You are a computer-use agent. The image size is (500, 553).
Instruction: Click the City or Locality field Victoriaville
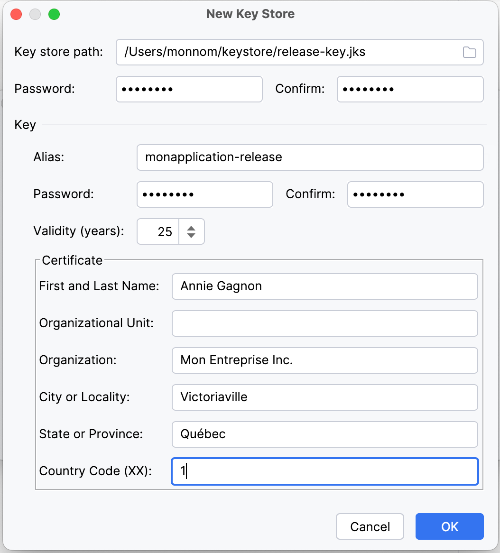pyautogui.click(x=325, y=397)
